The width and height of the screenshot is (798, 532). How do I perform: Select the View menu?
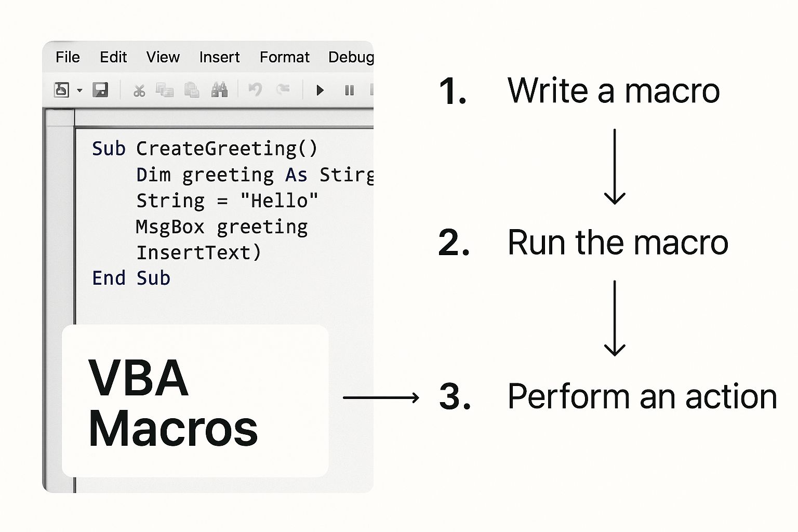click(x=163, y=57)
